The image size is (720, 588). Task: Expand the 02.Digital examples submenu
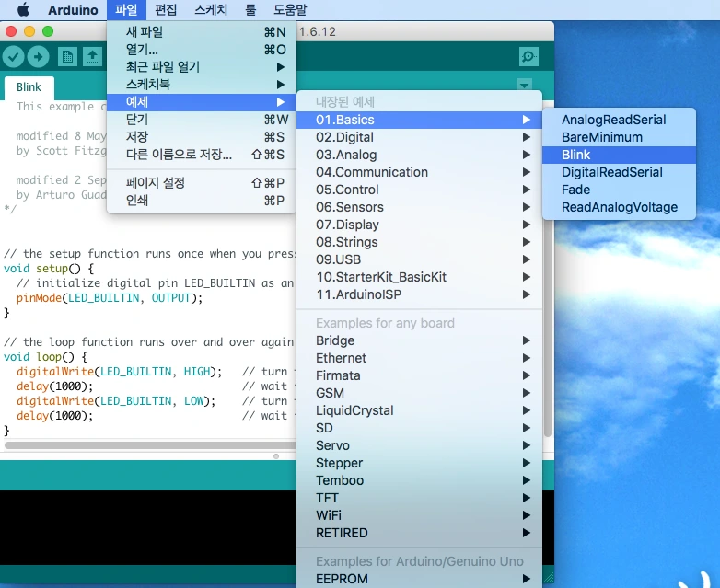pyautogui.click(x=420, y=137)
